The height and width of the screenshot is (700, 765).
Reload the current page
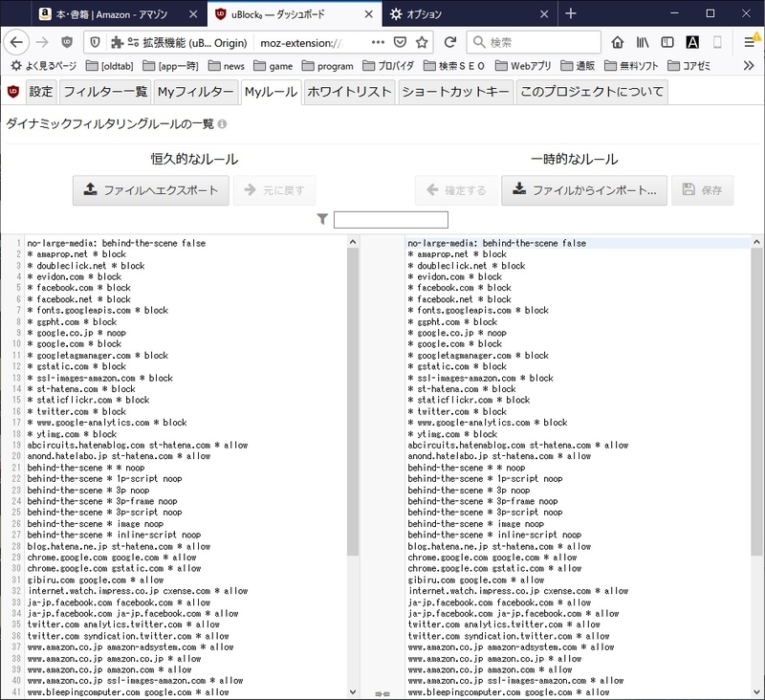pyautogui.click(x=449, y=42)
